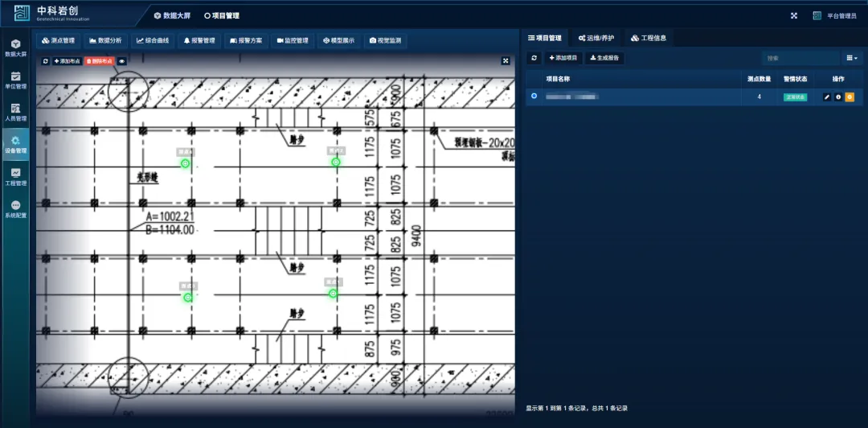Click the edit pencil icon in project row

pyautogui.click(x=827, y=97)
